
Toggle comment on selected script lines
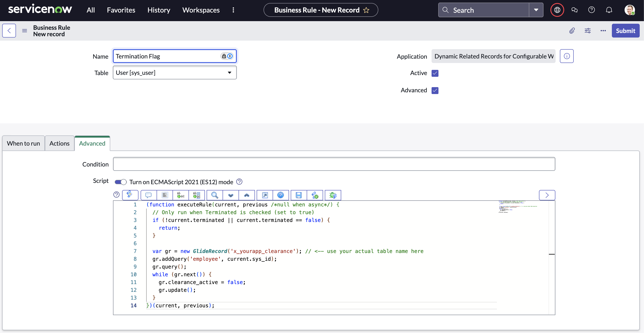(149, 195)
